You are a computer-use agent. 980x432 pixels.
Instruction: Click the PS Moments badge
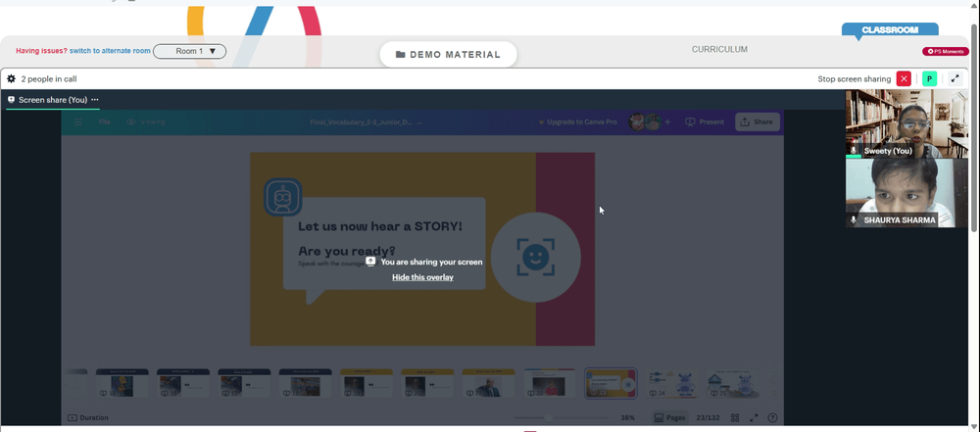pos(946,51)
